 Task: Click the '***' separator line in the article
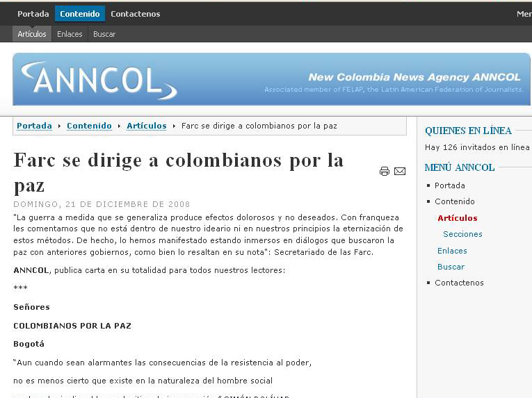[x=20, y=288]
